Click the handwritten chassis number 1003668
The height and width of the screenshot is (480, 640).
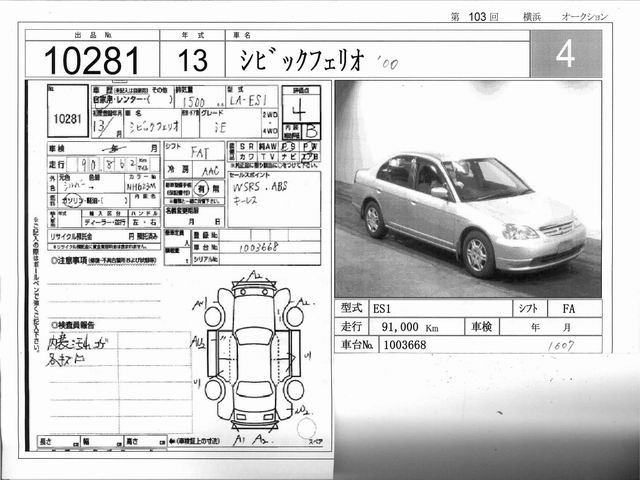259,247
